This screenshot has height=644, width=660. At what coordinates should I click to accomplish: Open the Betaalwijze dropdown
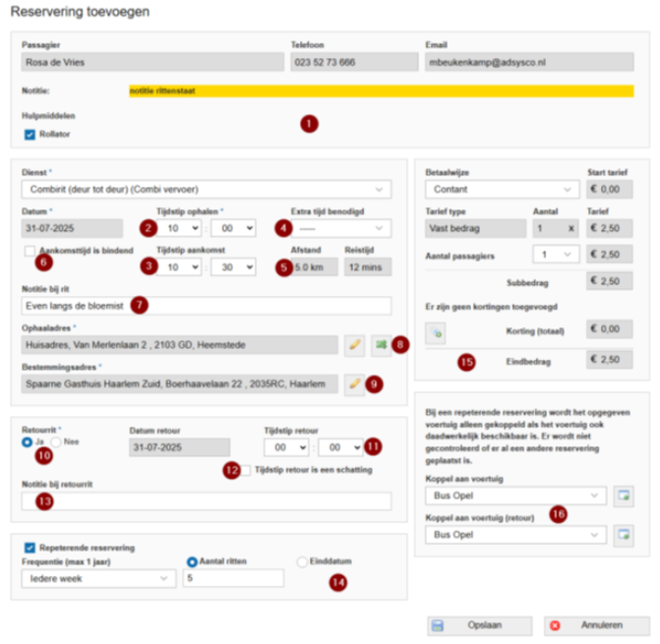[x=503, y=190]
